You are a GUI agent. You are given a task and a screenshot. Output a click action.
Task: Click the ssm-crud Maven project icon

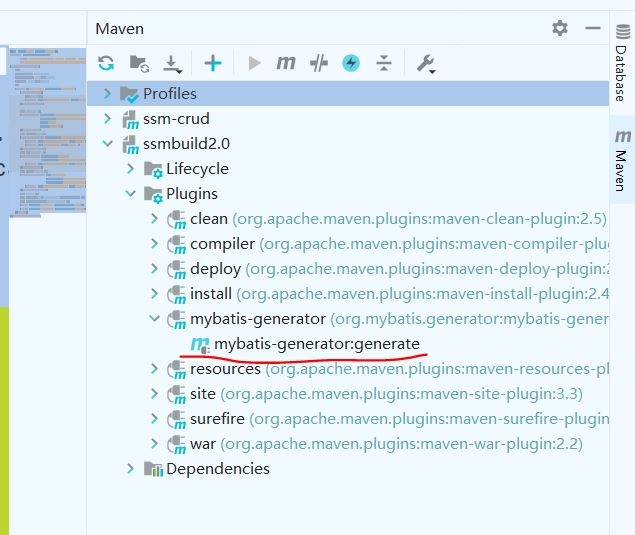tap(130, 120)
